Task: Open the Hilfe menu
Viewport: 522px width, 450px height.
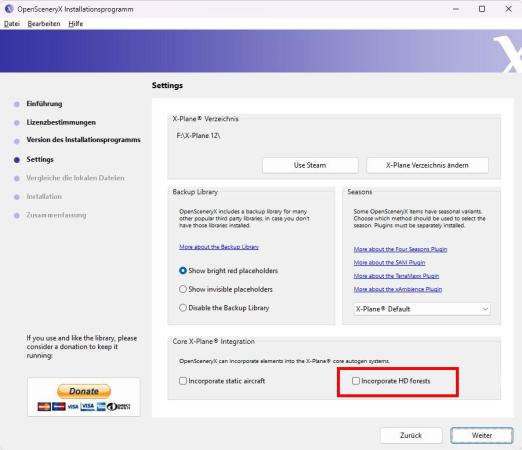Action: [75, 24]
